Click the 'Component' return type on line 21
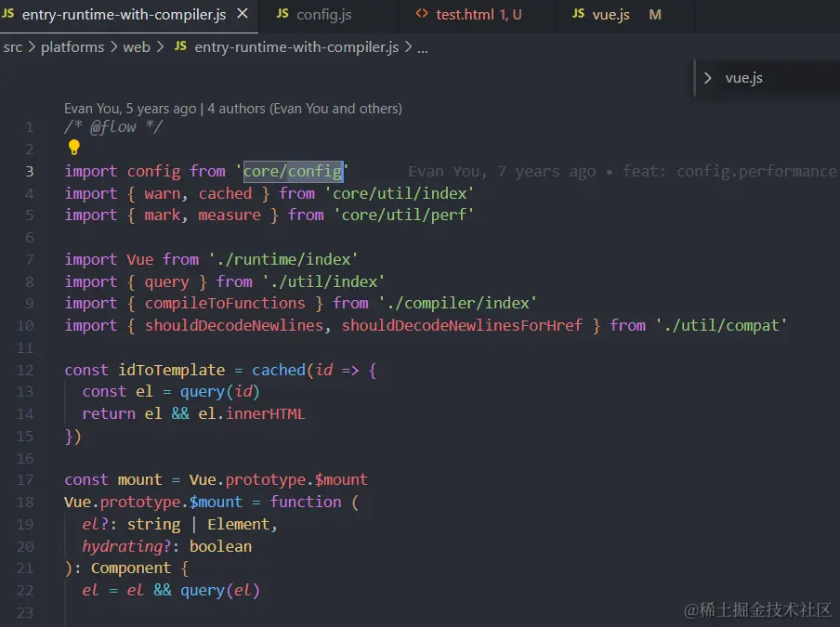Screen dimensions: 840x627 pyautogui.click(x=131, y=568)
